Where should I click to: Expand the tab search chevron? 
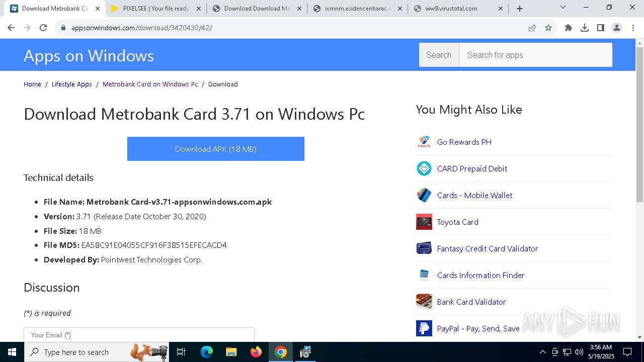pos(563,8)
